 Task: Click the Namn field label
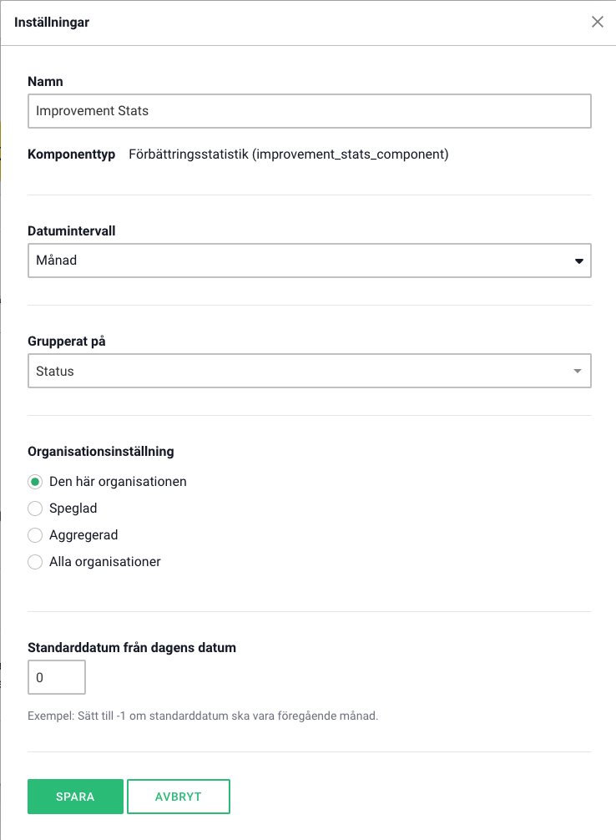[x=46, y=82]
